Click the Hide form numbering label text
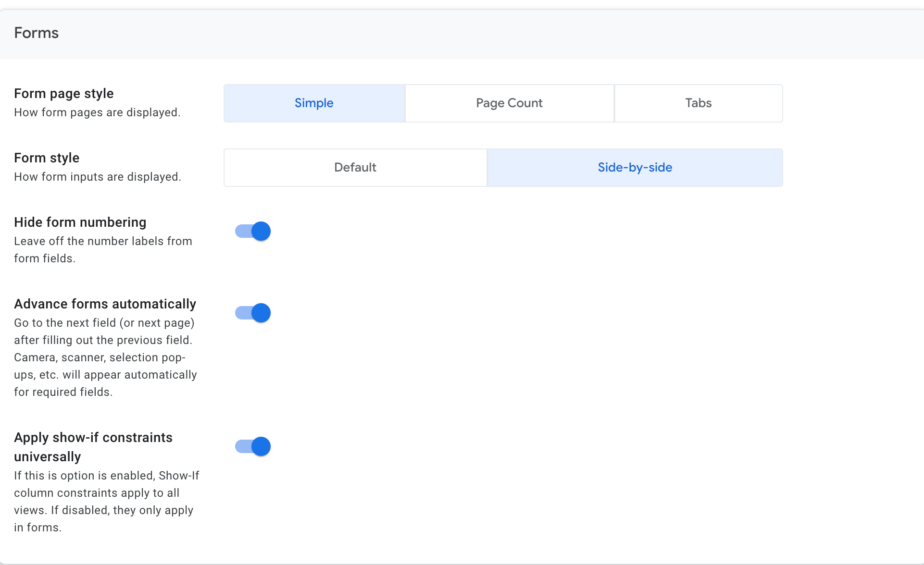This screenshot has width=924, height=565. coord(80,222)
